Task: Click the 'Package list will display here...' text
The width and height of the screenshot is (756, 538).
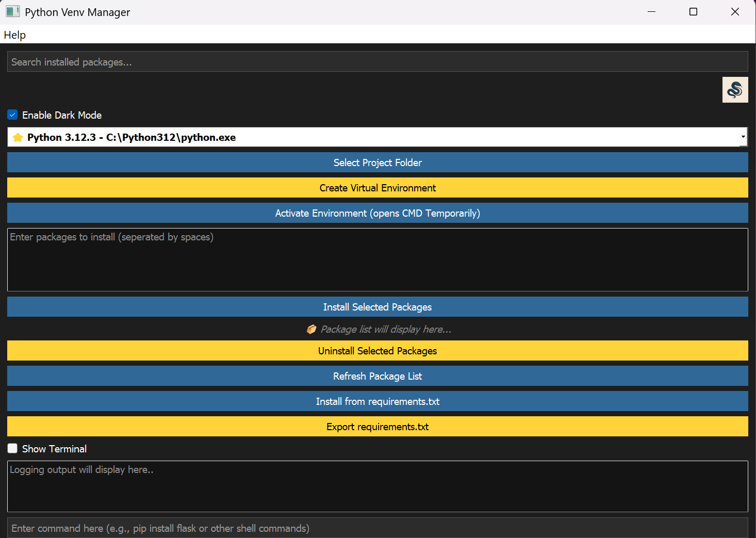Action: pos(386,329)
